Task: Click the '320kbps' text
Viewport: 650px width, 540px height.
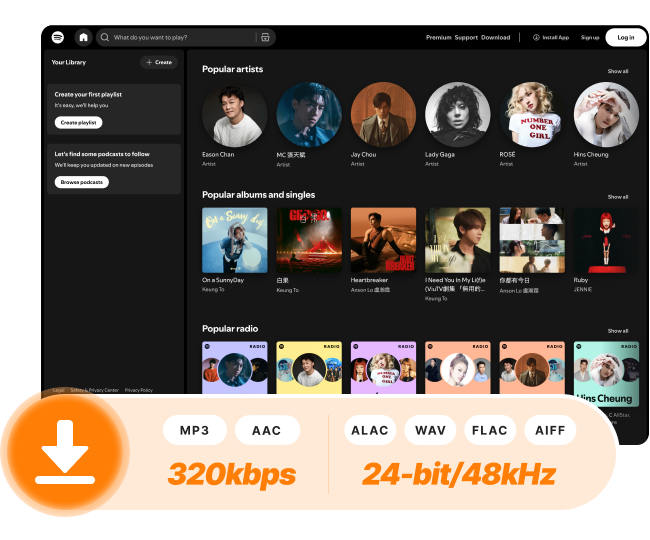Action: 232,475
